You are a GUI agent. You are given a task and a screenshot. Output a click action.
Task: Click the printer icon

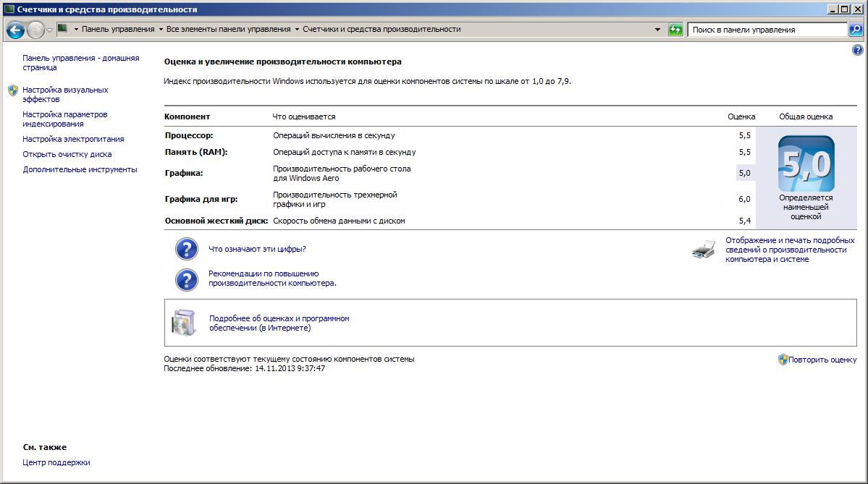[704, 250]
